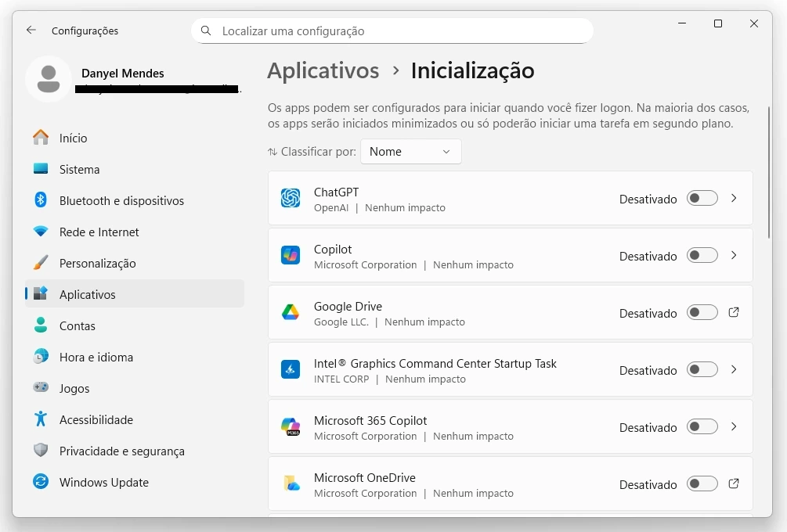Click the Jogos gamepad icon

[41, 387]
